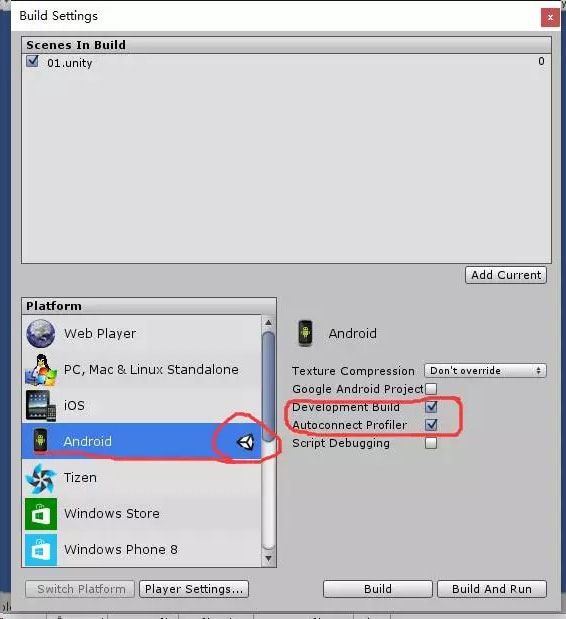Click the Add Current button
This screenshot has height=619, width=566.
coord(506,275)
